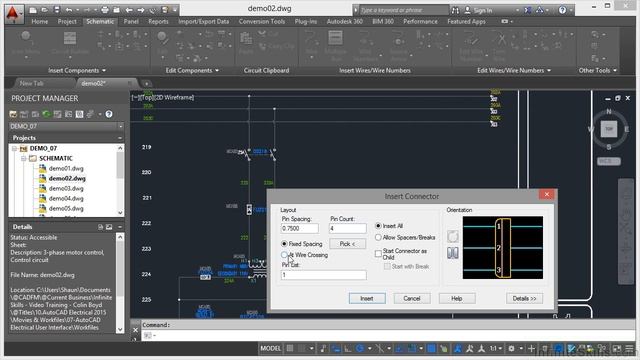Click Cancel in Insert Connector dialog
The height and width of the screenshot is (360, 640).
(411, 298)
